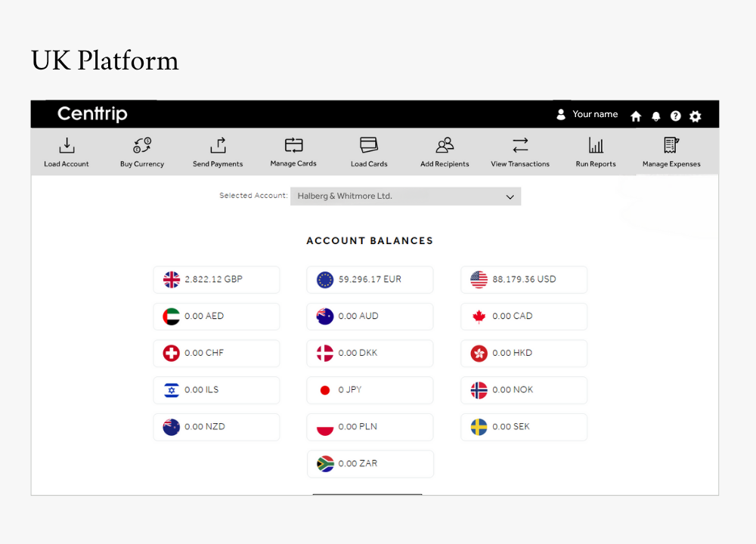Go to the home icon in header

click(x=636, y=116)
